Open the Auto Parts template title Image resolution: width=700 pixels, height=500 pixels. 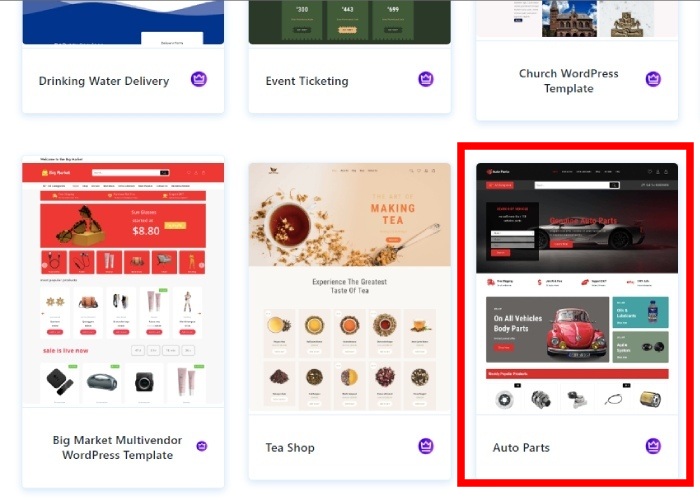pos(521,448)
